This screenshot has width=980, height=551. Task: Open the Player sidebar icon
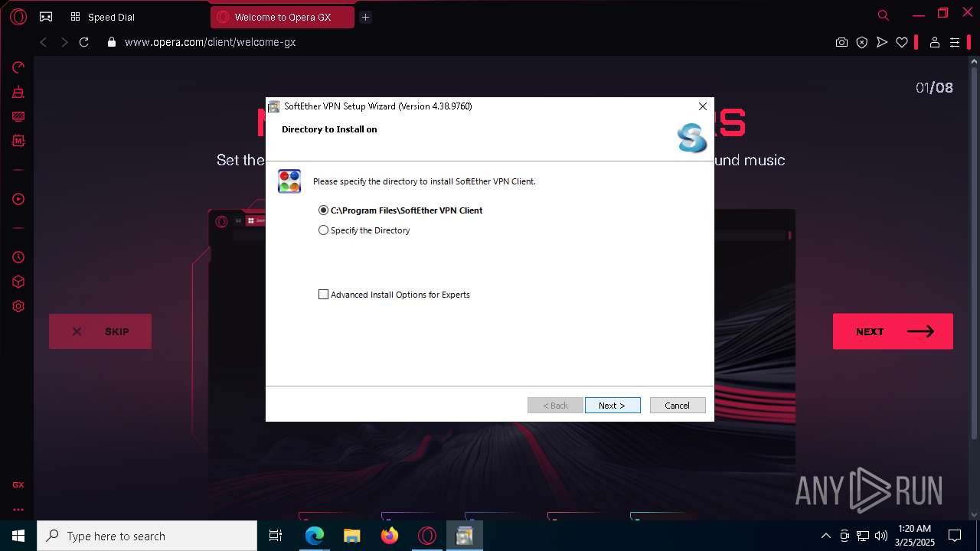18,199
